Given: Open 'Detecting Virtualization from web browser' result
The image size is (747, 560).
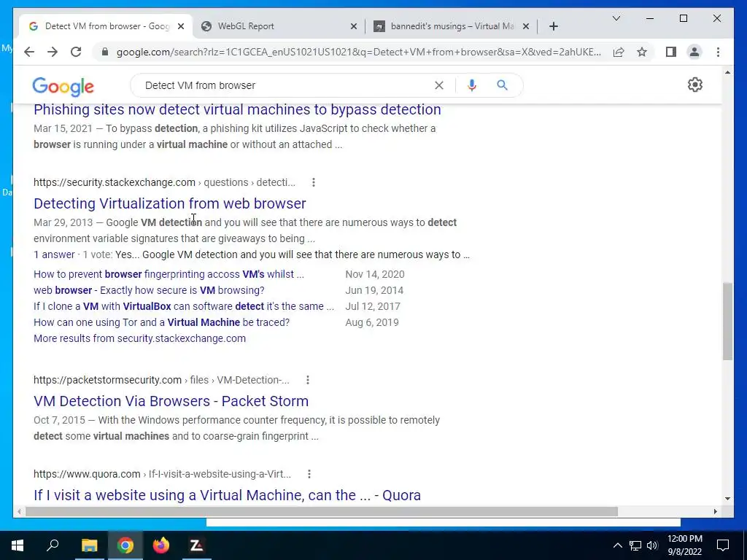Looking at the screenshot, I should (169, 203).
